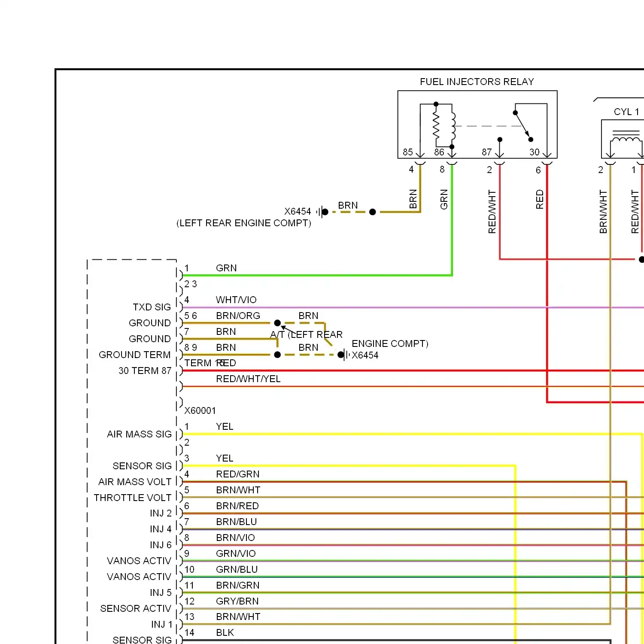This screenshot has height=644, width=644.
Task: Click the splice dot on the BRN/ORG wire
Action: point(277,323)
